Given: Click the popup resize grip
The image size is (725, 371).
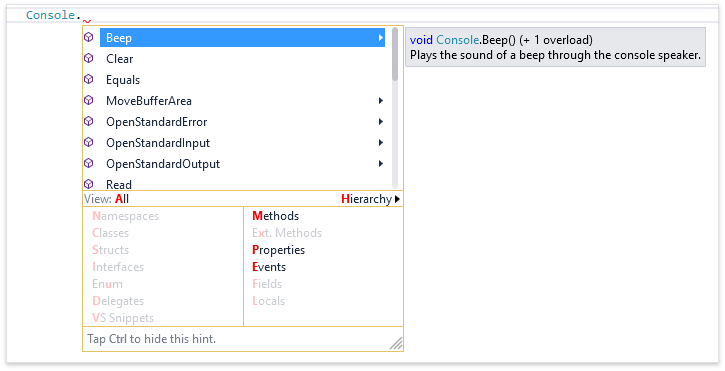Looking at the screenshot, I should tap(396, 343).
